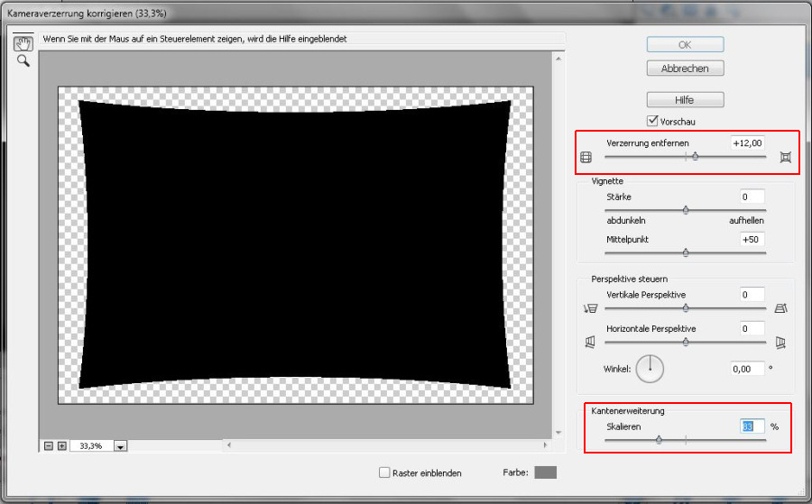812x504 pixels.
Task: Adjust the Mittelpunkt slider
Action: (686, 252)
